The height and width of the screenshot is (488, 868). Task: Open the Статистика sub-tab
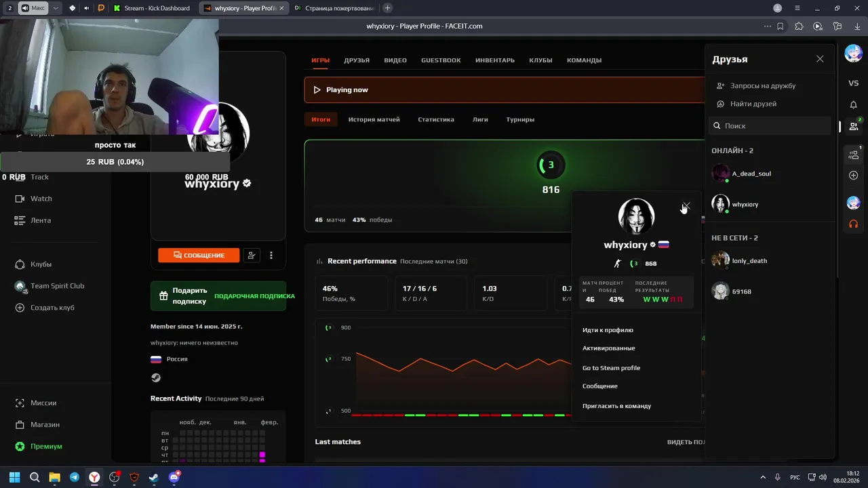pyautogui.click(x=436, y=119)
